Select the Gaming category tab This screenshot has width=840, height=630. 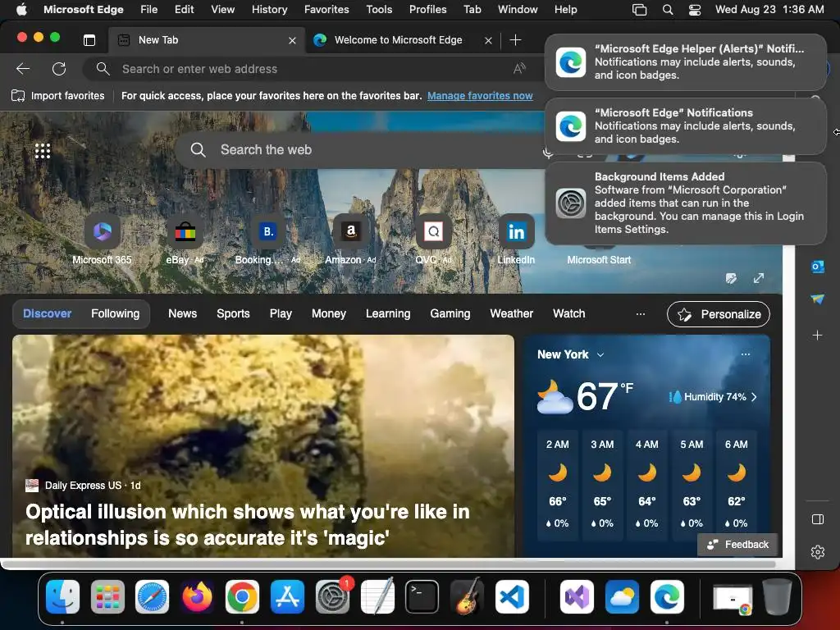(450, 314)
